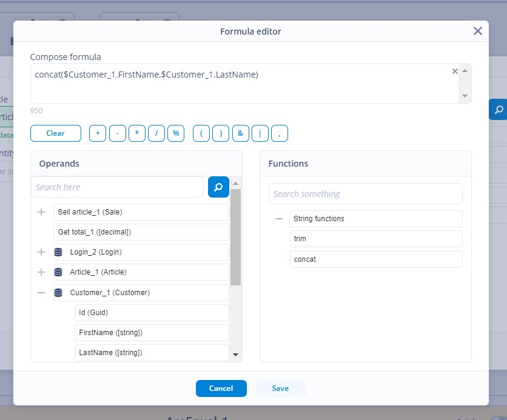
Task: Click the Functions search field
Action: tap(365, 194)
